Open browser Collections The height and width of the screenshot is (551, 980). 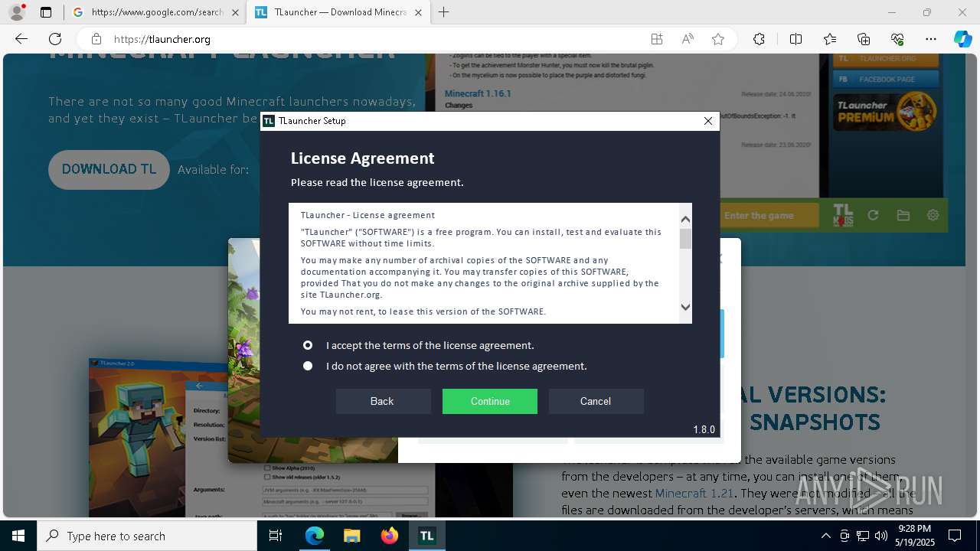pos(864,39)
